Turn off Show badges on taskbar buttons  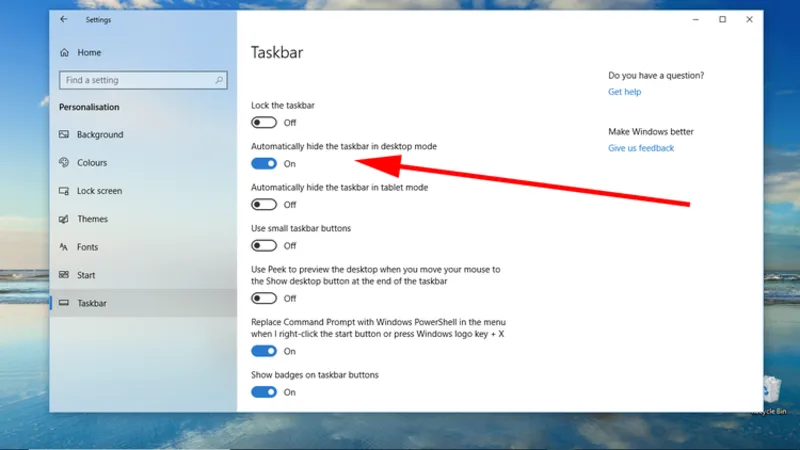[264, 392]
